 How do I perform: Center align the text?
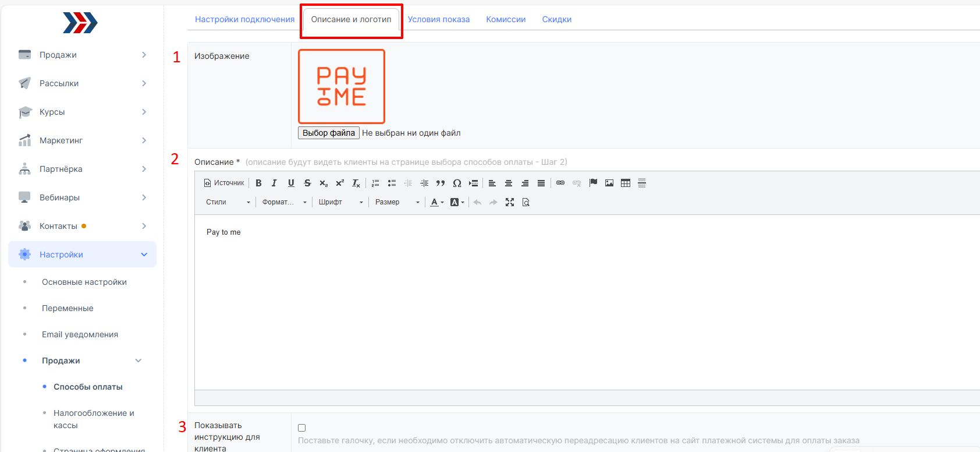click(509, 183)
